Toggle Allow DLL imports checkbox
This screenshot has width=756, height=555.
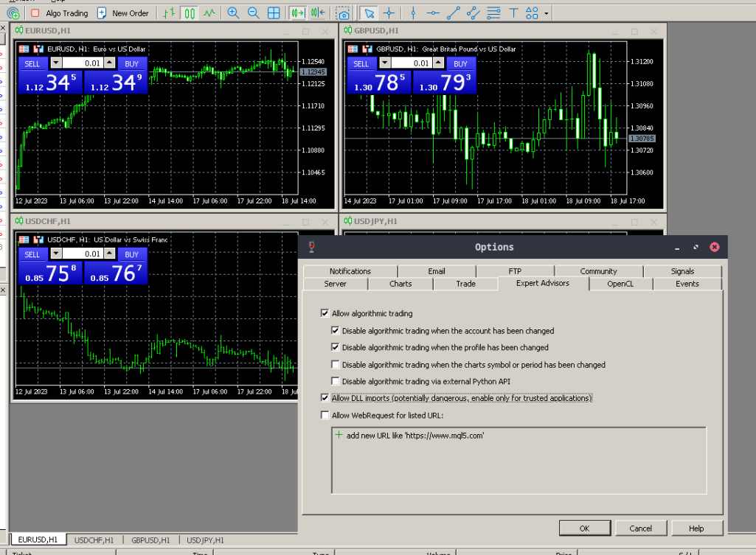point(325,398)
